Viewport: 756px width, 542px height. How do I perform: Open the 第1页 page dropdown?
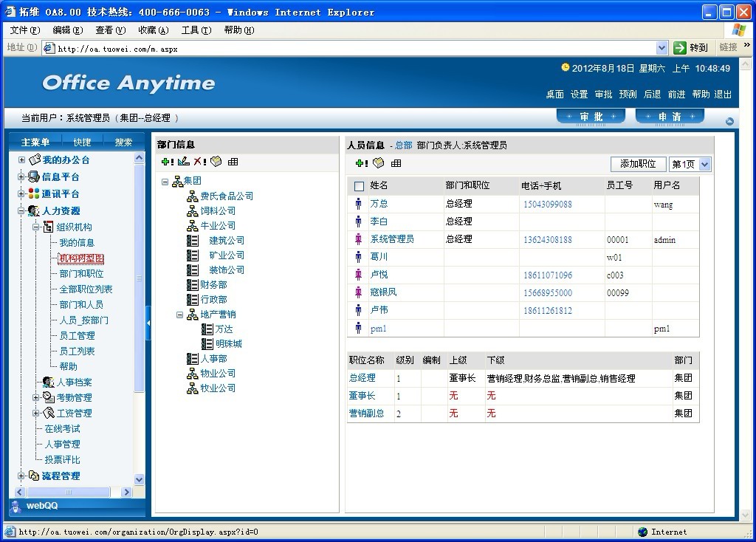point(704,164)
